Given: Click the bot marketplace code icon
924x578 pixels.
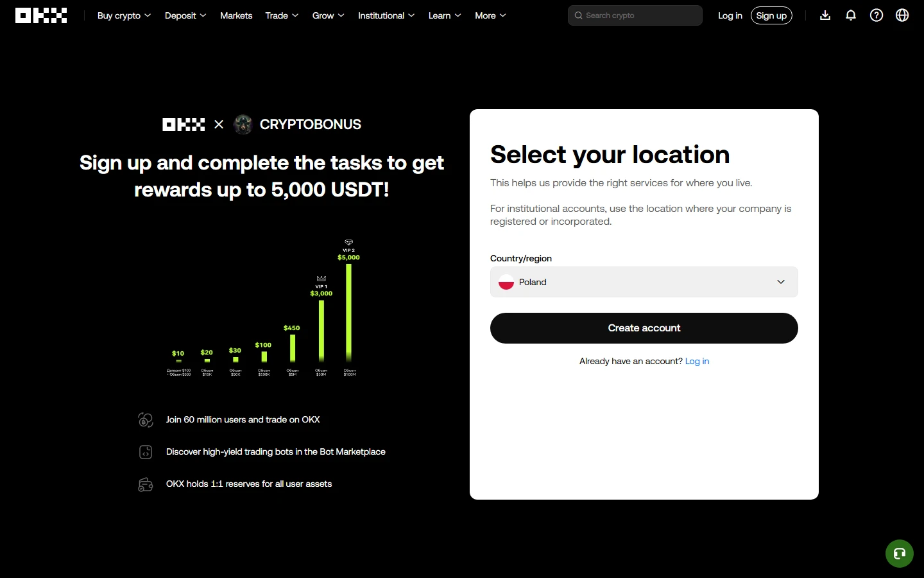Looking at the screenshot, I should click(x=146, y=452).
